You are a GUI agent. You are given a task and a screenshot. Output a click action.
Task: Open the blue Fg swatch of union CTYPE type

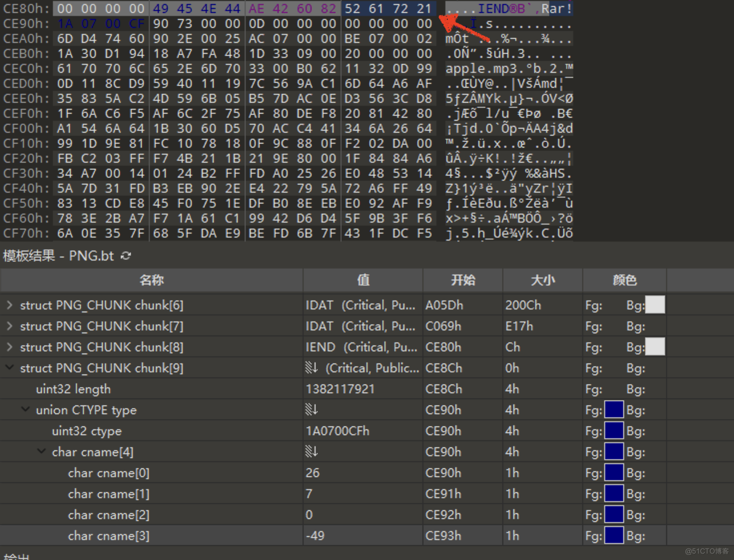[614, 410]
